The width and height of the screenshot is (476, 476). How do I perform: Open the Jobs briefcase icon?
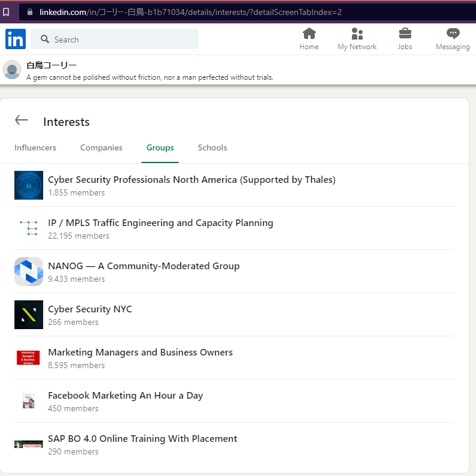pyautogui.click(x=405, y=34)
